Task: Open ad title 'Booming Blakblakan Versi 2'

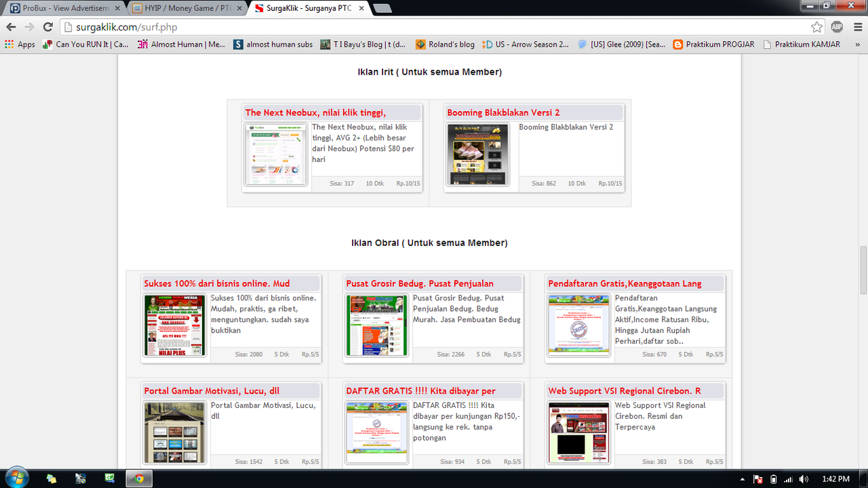Action: coord(503,113)
